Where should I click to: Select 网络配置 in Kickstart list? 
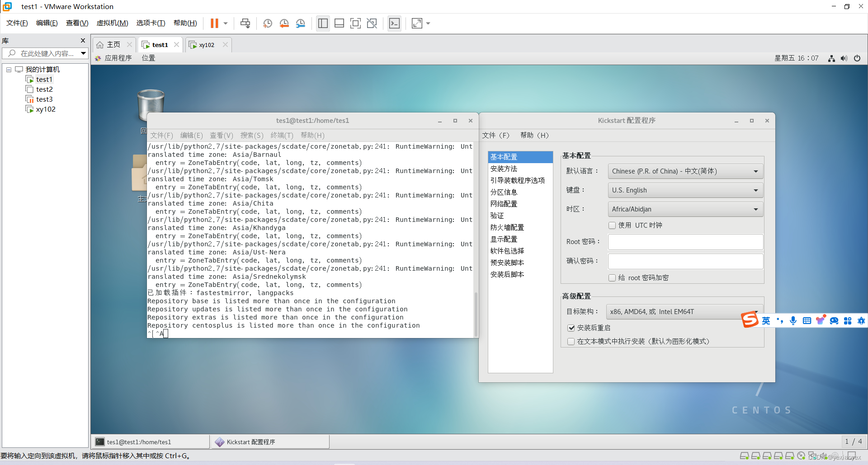point(520,204)
